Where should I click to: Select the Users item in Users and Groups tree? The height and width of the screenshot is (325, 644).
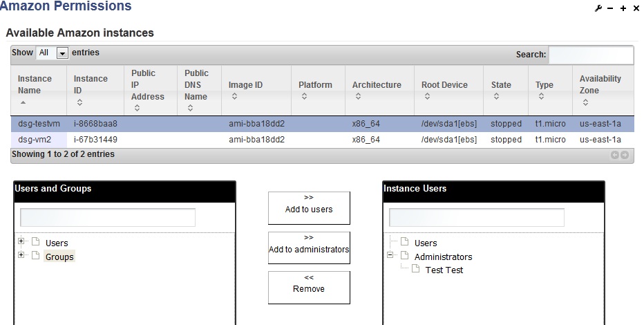(x=57, y=243)
